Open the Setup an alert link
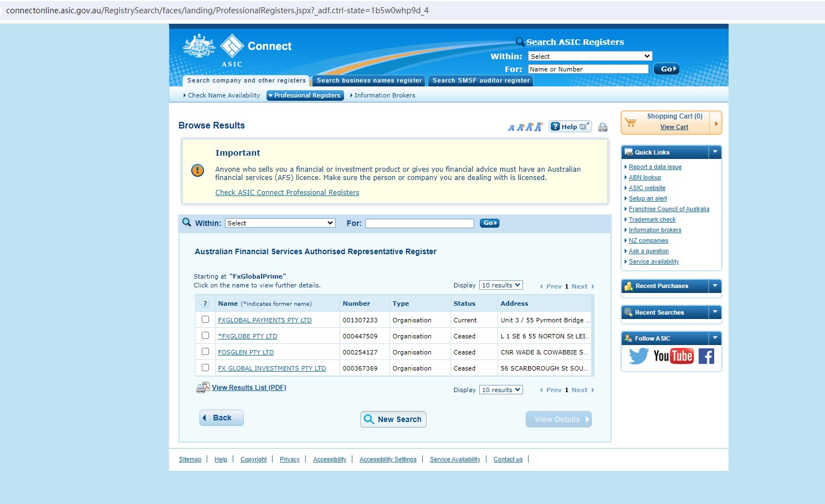 648,198
